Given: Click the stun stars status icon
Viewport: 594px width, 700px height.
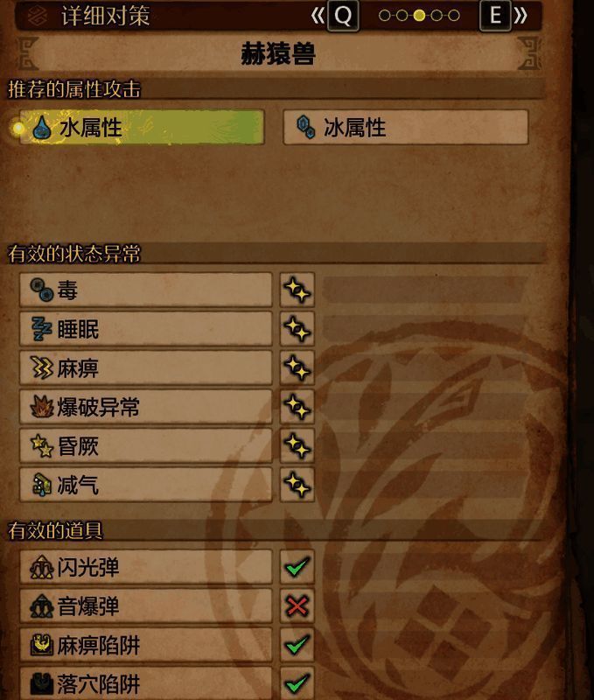Looking at the screenshot, I should click(41, 445).
